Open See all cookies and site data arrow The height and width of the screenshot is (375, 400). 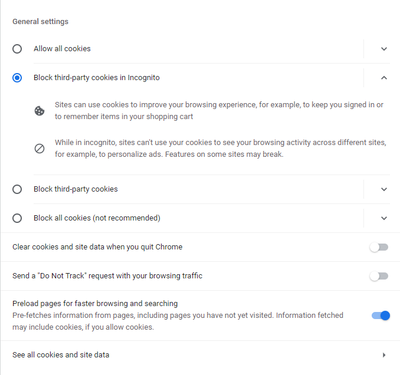tap(384, 355)
